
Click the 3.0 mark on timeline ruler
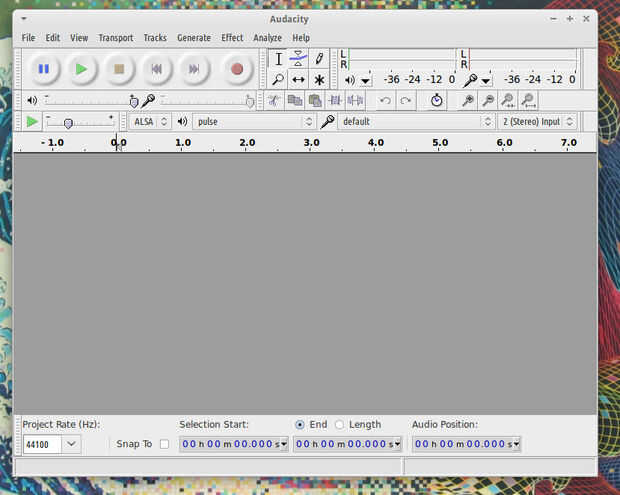tap(312, 142)
